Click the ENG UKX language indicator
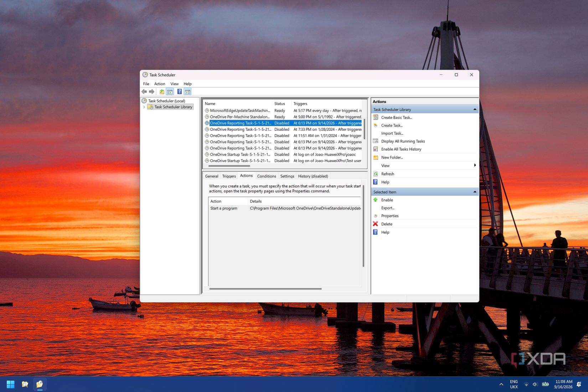This screenshot has height=392, width=588. click(x=514, y=384)
